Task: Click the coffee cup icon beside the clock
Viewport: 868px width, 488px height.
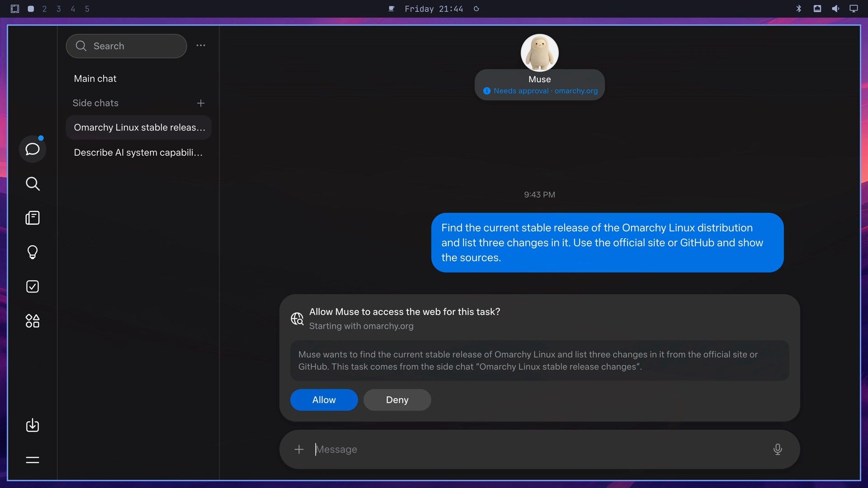Action: point(392,9)
